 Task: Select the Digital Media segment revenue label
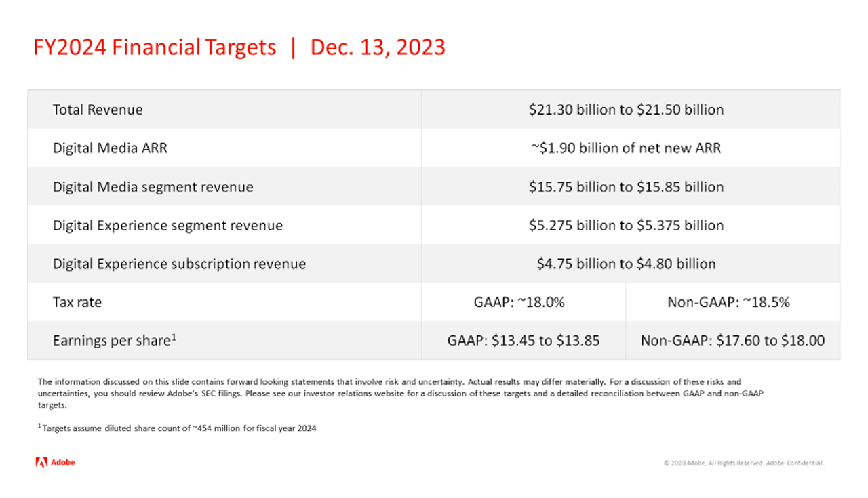[x=153, y=187]
